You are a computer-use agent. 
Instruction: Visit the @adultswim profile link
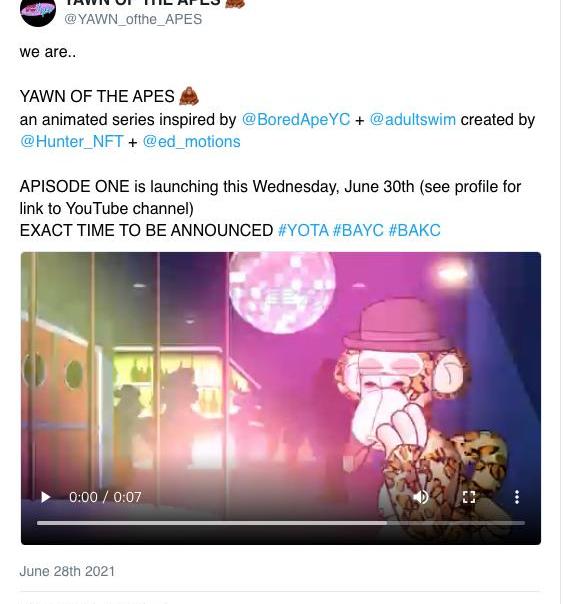pyautogui.click(x=412, y=119)
